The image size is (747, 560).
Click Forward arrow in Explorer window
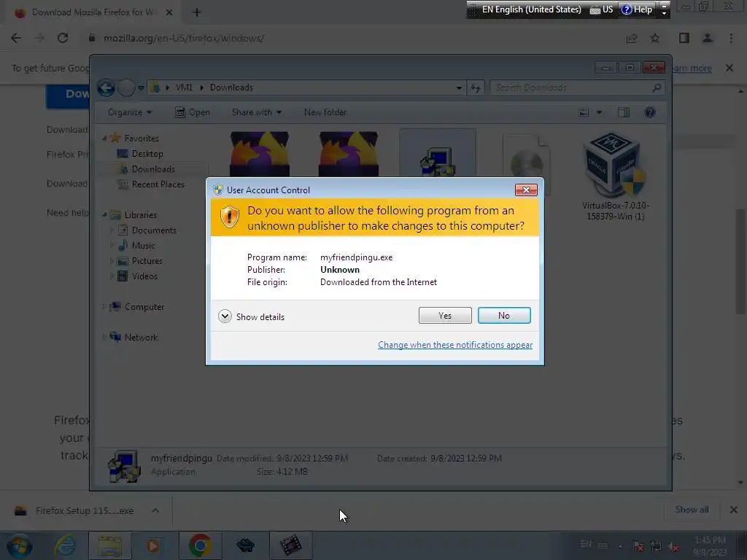point(126,87)
